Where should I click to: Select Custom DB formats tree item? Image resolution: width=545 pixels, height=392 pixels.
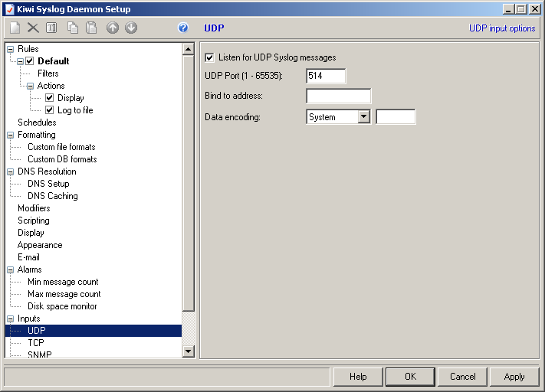tap(62, 159)
